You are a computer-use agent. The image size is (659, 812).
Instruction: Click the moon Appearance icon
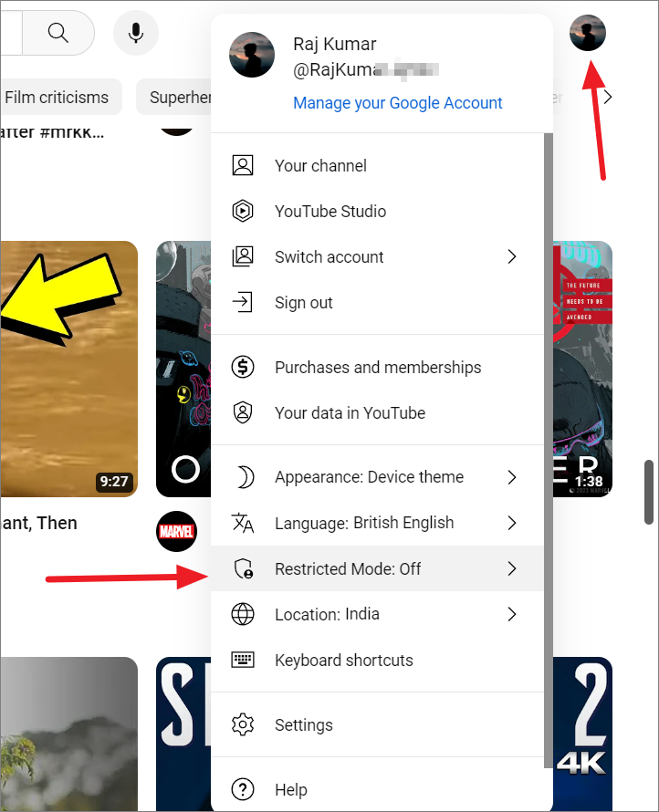pyautogui.click(x=245, y=477)
